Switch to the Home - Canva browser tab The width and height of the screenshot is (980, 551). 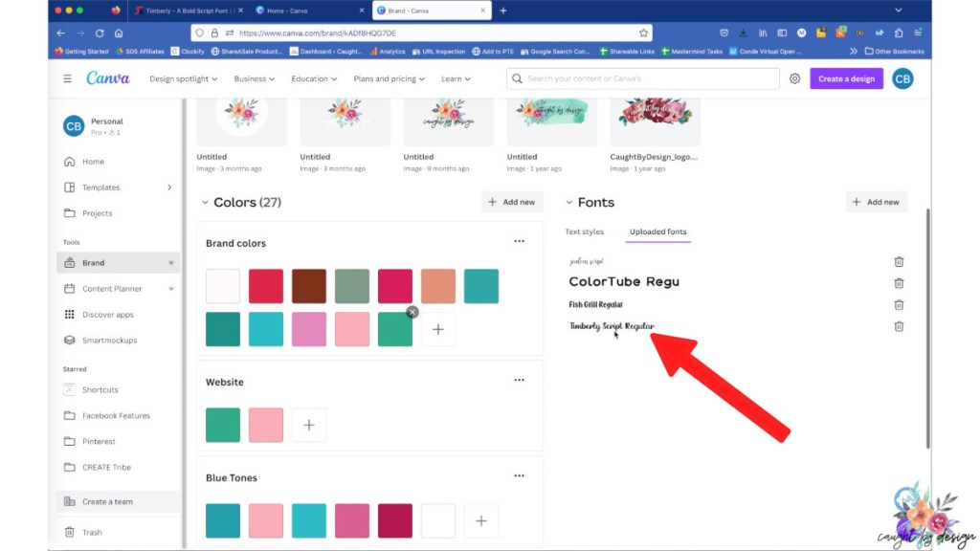pos(309,11)
